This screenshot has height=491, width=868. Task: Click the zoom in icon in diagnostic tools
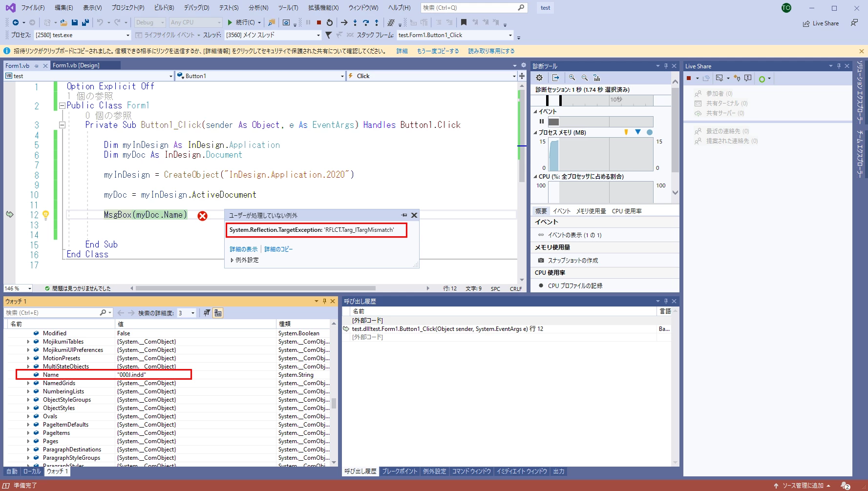[572, 78]
